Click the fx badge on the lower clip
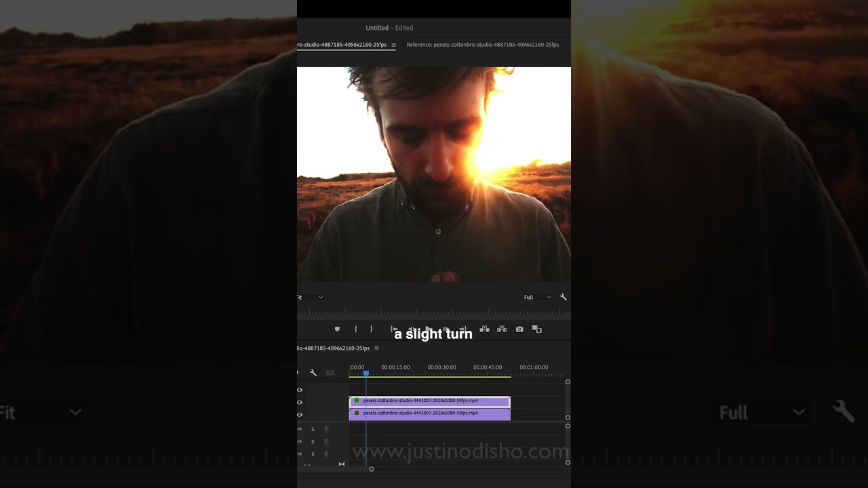 [357, 413]
